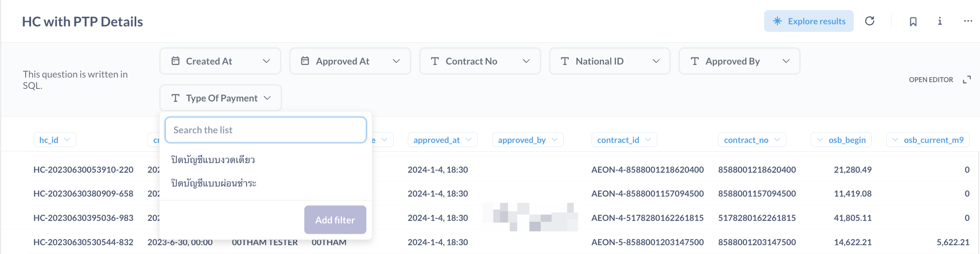Open the three-dot more options menu
Screen dimensions: 980x254
[x=968, y=21]
